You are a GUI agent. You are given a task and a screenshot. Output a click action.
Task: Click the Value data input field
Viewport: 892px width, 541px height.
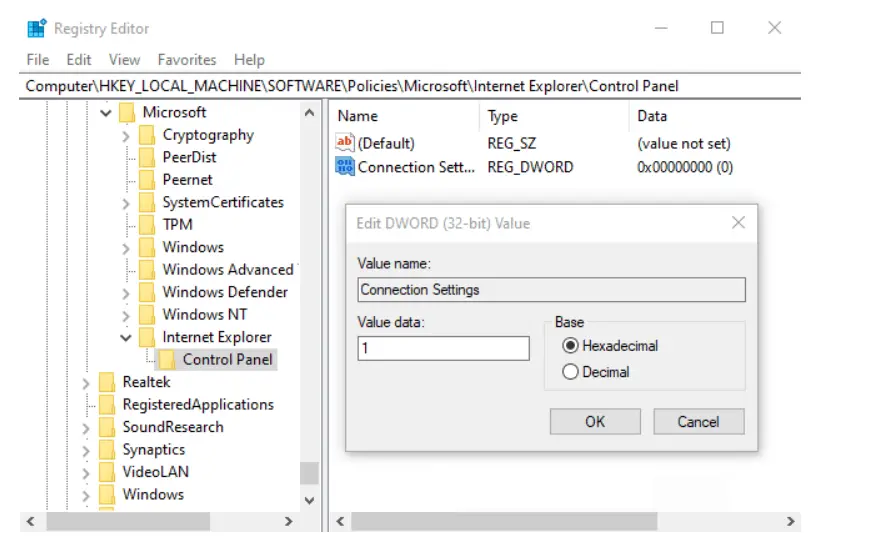443,348
